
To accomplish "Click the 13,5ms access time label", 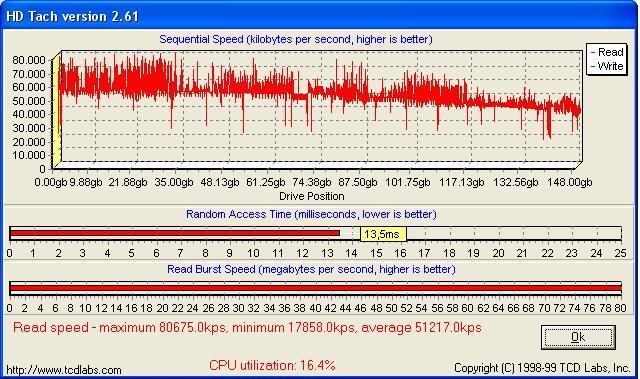I will pyautogui.click(x=383, y=234).
